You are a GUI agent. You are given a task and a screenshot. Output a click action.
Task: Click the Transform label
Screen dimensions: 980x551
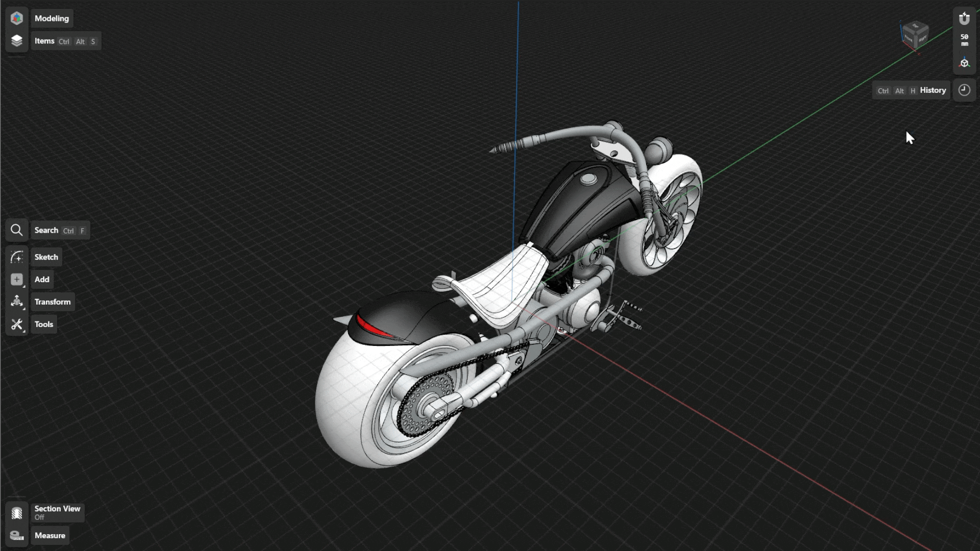[53, 302]
